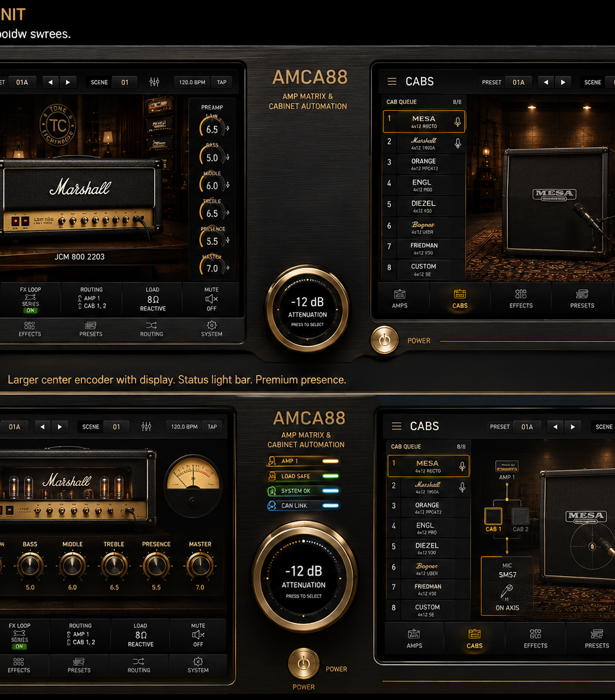Switch LOAD 8Ω REACTIVE in upper unit
The height and width of the screenshot is (700, 615).
[x=152, y=299]
